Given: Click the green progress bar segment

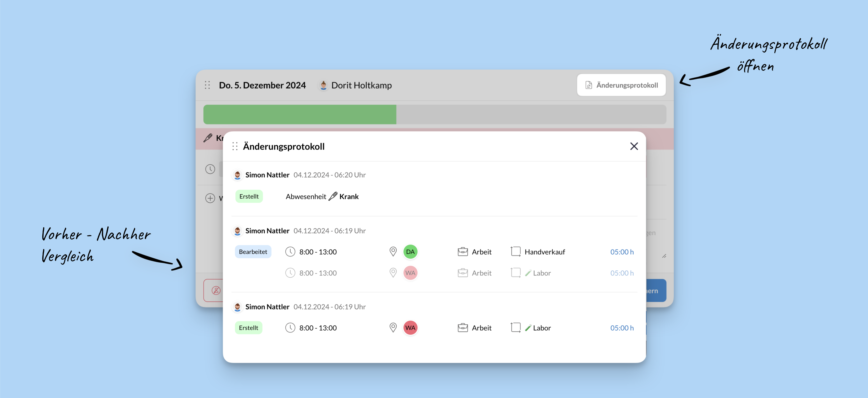Looking at the screenshot, I should click(300, 114).
